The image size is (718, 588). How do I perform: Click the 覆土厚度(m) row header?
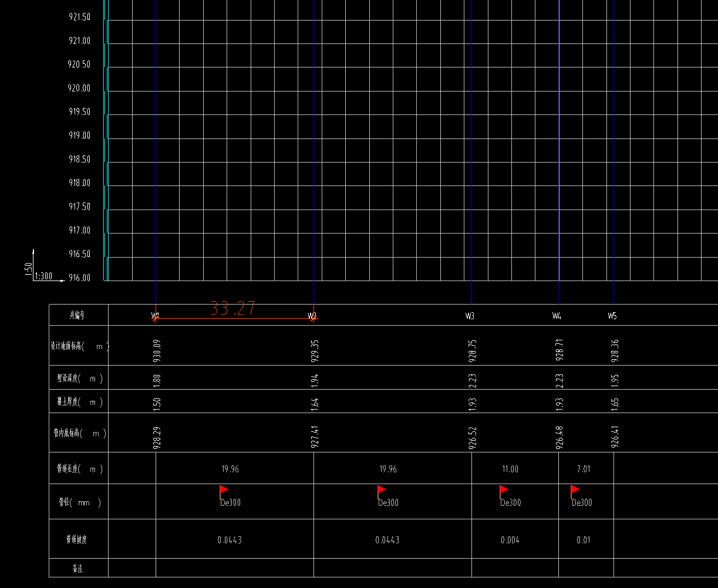click(79, 402)
